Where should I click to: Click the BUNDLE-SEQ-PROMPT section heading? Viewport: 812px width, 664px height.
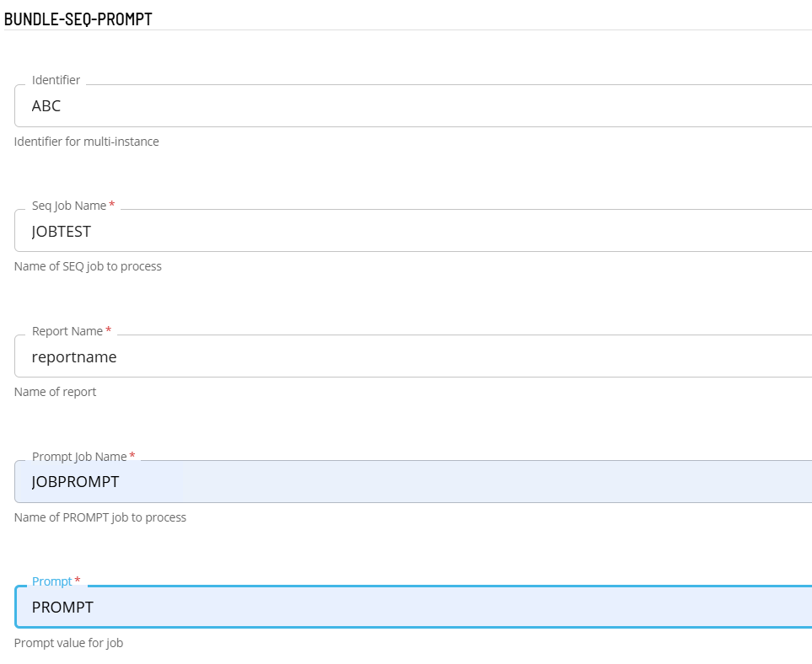coord(78,19)
